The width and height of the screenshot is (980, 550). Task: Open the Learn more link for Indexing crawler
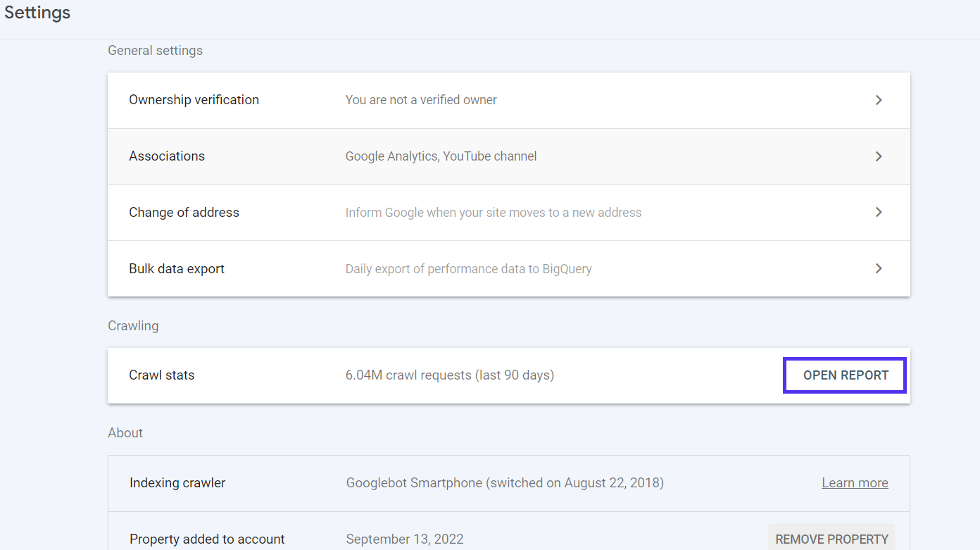pos(855,482)
